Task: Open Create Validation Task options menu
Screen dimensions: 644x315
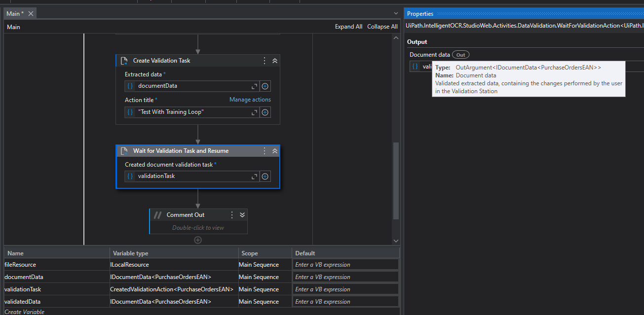Action: pos(265,61)
